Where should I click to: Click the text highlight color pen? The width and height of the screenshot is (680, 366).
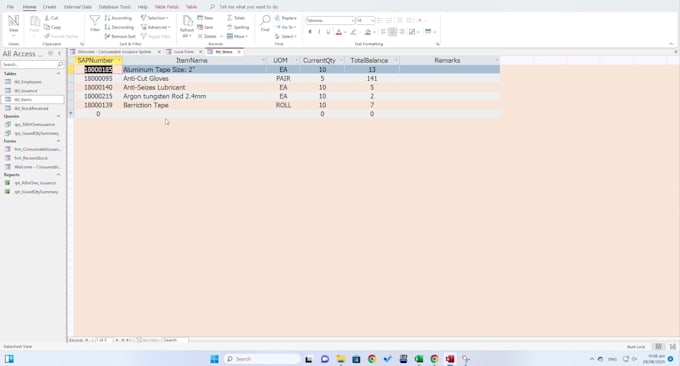pos(353,32)
